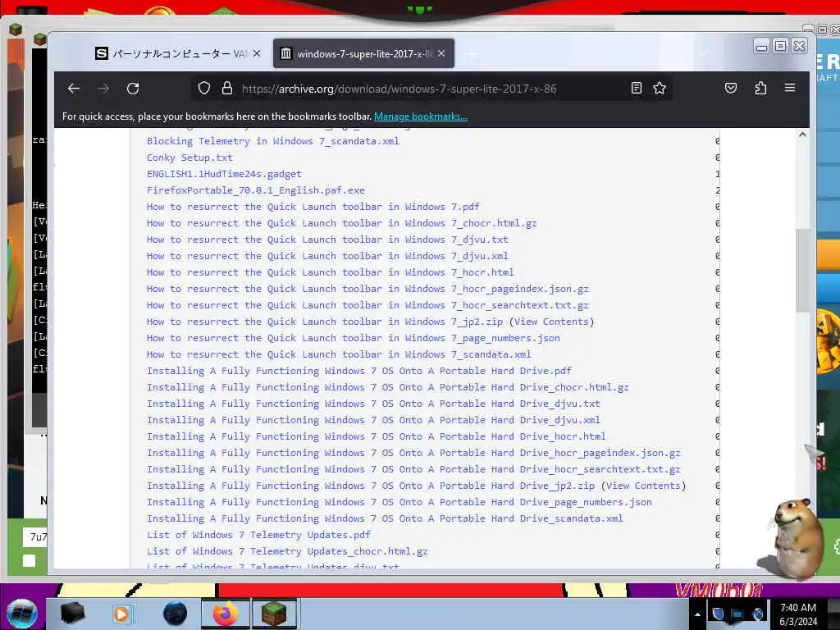Switch to the パーソナルコンピューター VAIO tab
The width and height of the screenshot is (840, 630).
(177, 53)
